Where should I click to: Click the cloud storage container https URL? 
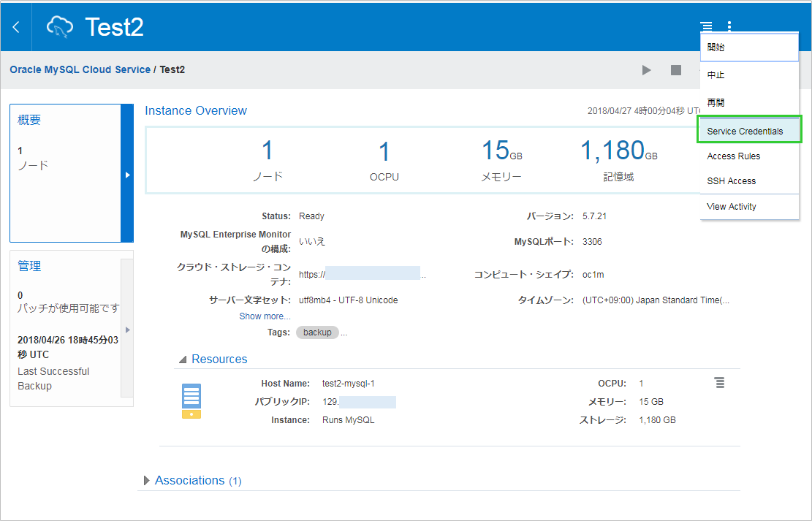point(363,273)
